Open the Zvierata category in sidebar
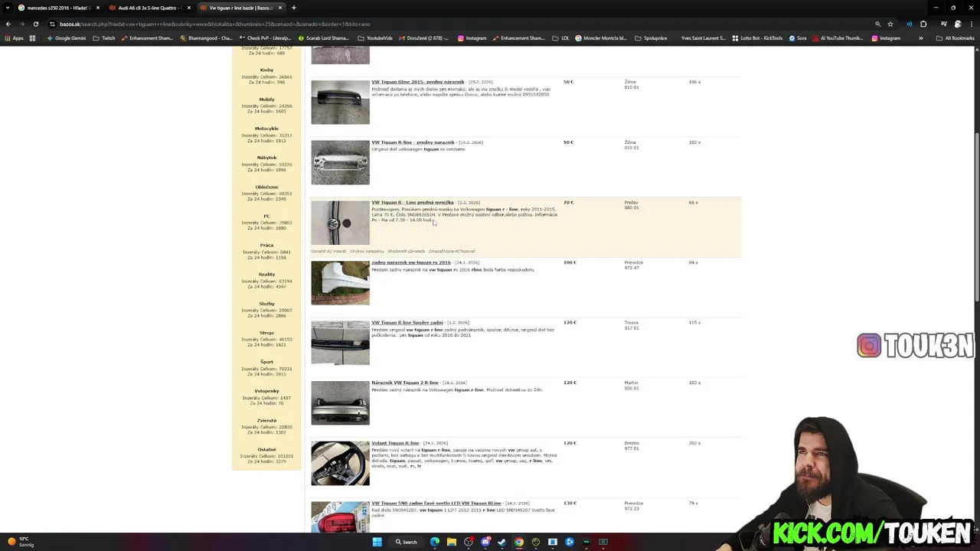The image size is (980, 551). pyautogui.click(x=266, y=420)
